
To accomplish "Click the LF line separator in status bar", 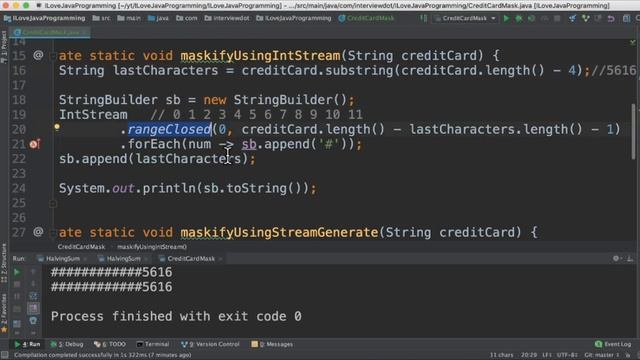I will (547, 355).
